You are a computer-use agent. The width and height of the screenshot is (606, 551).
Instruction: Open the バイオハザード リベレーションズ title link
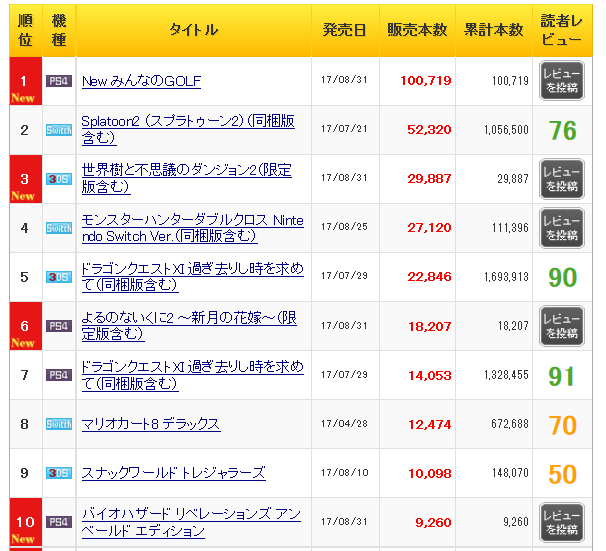(x=191, y=522)
